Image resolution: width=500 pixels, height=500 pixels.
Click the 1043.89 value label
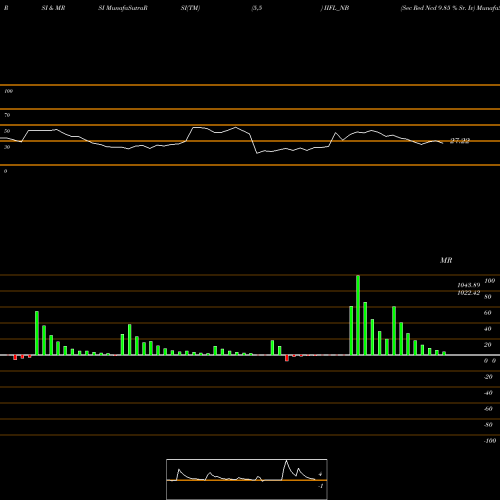[x=469, y=285]
